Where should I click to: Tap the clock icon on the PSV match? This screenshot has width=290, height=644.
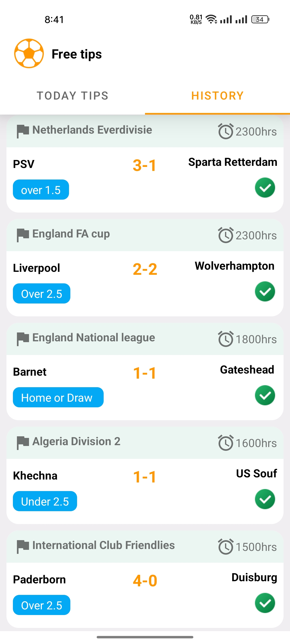coord(226,131)
